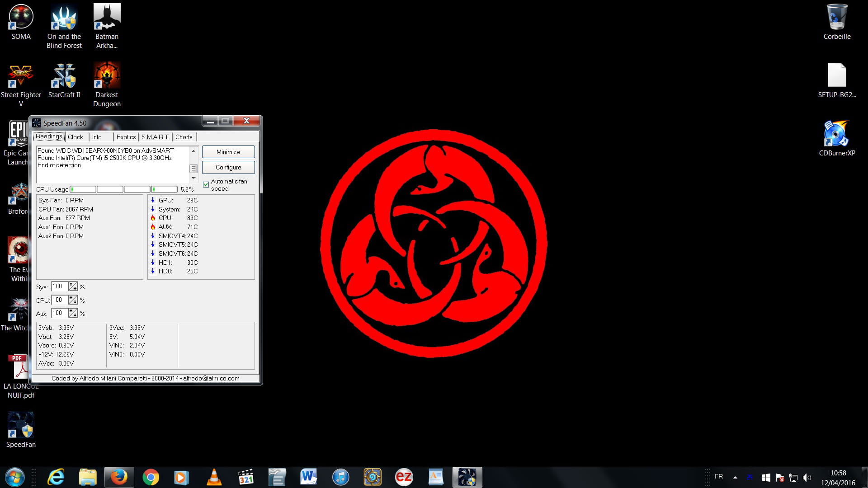
Task: Click the Vcore 0,93V voltage reading
Action: coord(56,345)
